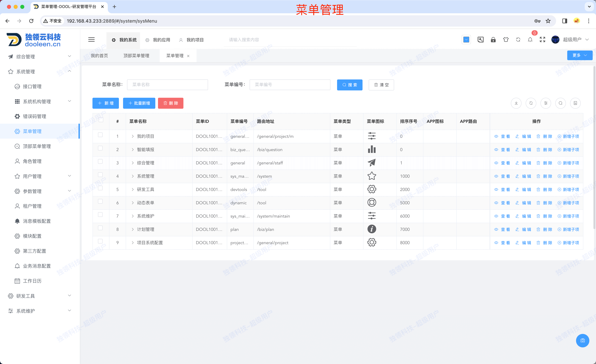The image size is (596, 364).
Task: Open the 更多 dropdown button
Action: [x=580, y=55]
